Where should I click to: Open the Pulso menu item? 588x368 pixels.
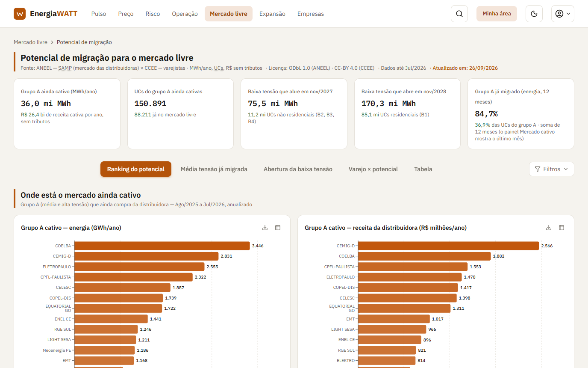point(99,14)
